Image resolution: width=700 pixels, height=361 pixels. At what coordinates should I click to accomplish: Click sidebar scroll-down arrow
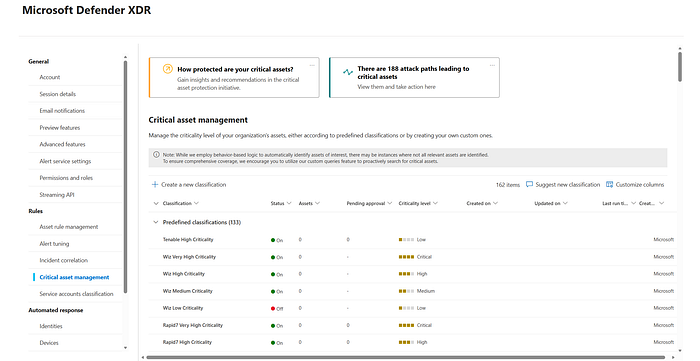coord(125,348)
